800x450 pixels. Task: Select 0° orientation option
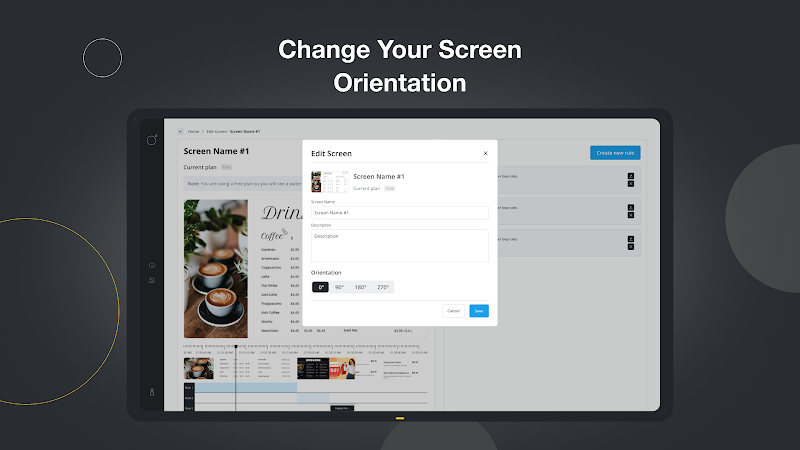(320, 287)
